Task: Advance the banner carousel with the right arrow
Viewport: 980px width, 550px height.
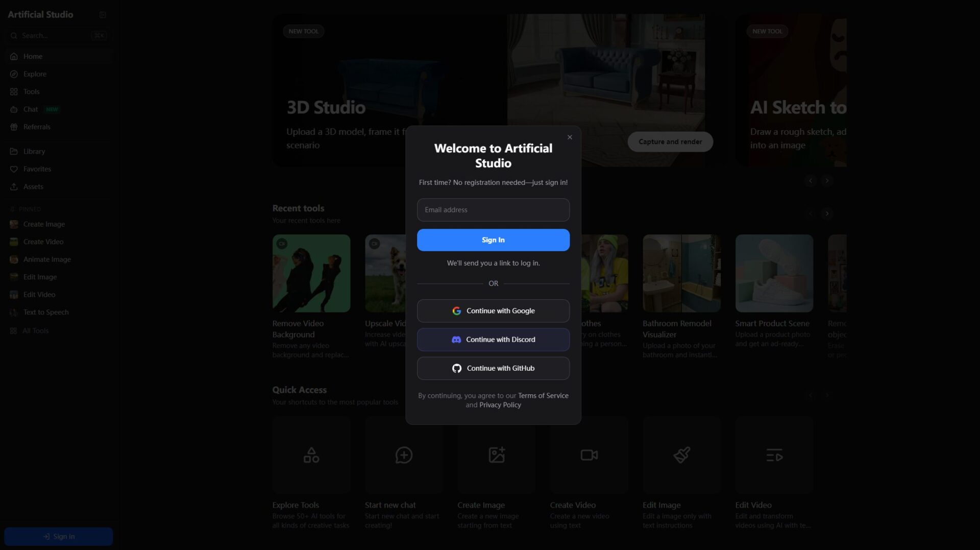Action: (827, 181)
